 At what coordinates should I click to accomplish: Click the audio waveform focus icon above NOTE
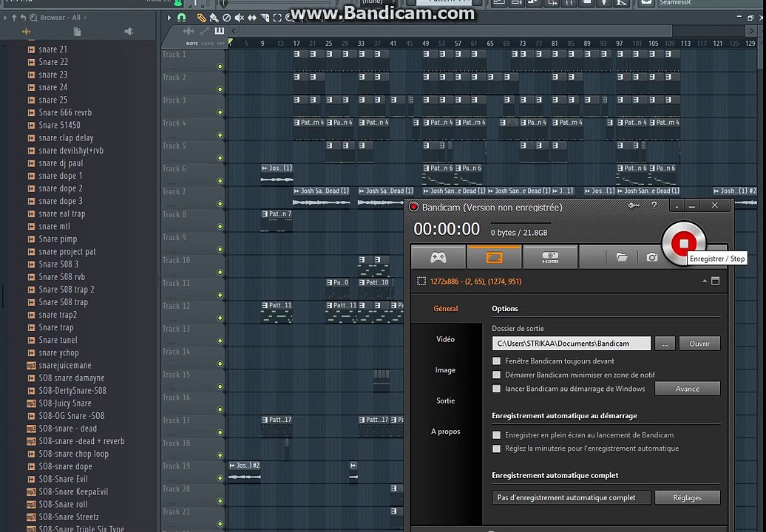[188, 31]
